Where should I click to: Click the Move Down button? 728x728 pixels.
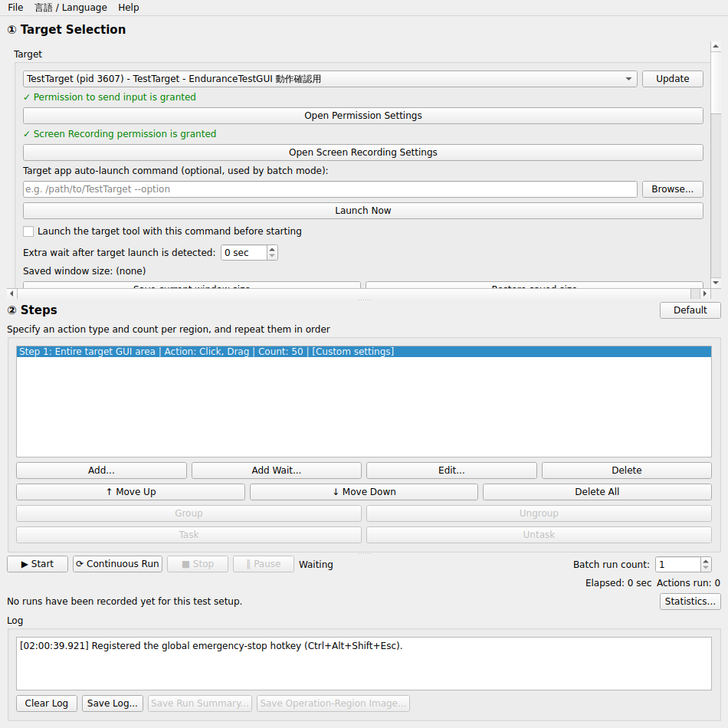364,492
